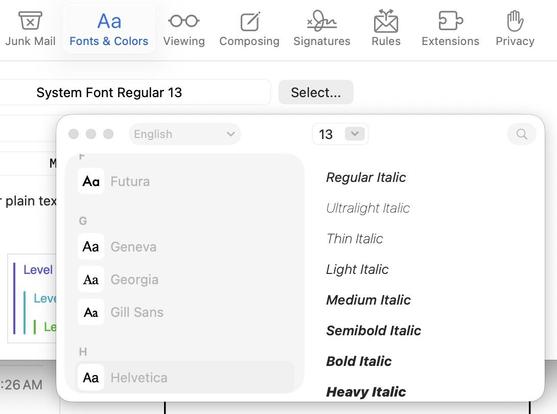Image resolution: width=557 pixels, height=414 pixels.
Task: Show the Extensions tab
Action: click(450, 29)
